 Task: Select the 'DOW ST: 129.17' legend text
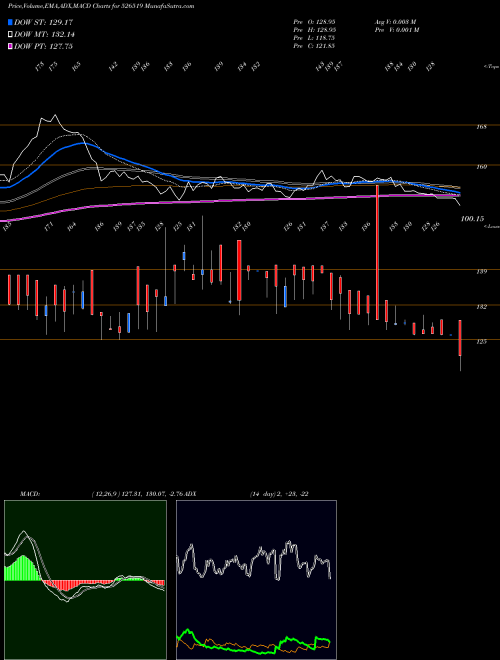44,22
